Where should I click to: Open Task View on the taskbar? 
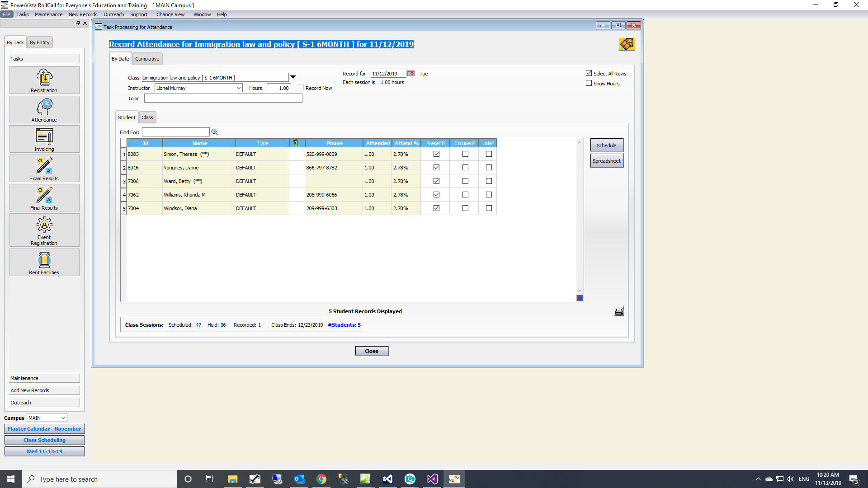[x=210, y=479]
